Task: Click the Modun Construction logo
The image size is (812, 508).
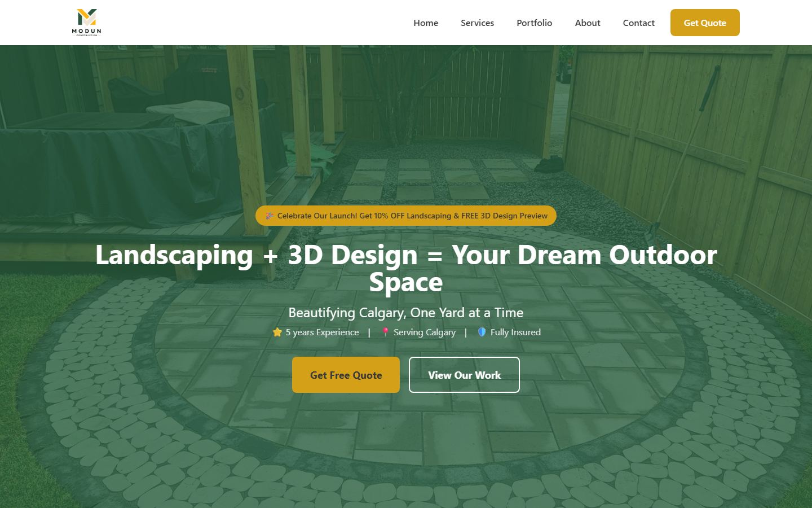Action: pos(87,23)
